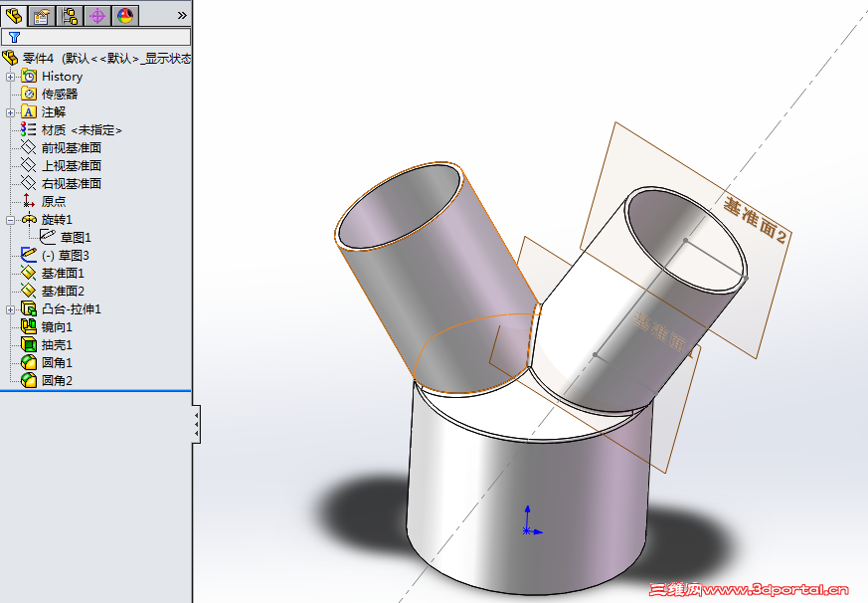Select the 抽壳1 shell feature
868x603 pixels.
57,344
